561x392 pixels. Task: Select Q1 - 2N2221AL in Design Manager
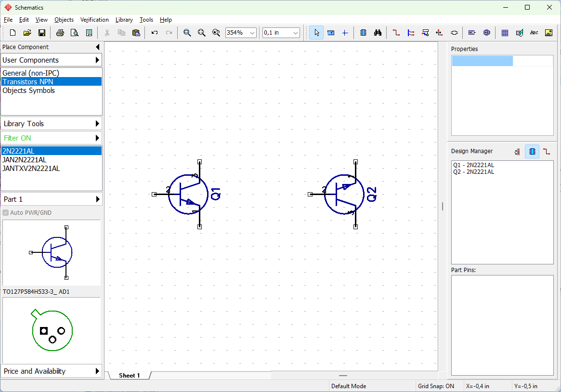tap(473, 165)
